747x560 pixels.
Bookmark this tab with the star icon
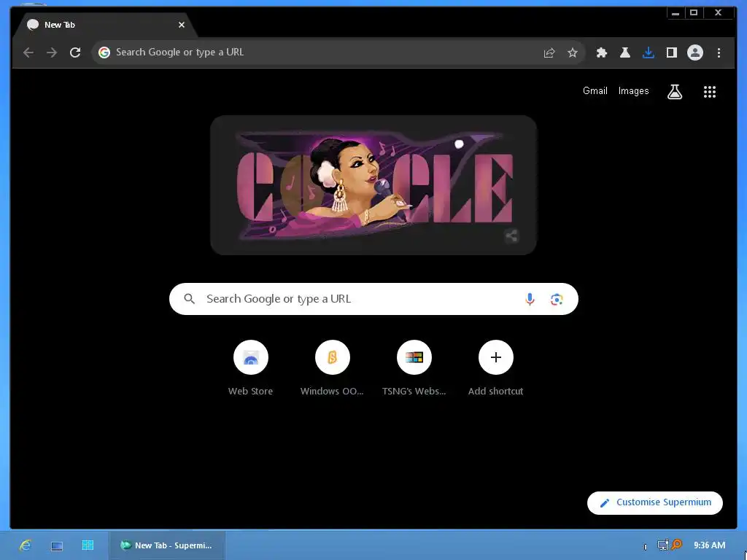point(573,52)
